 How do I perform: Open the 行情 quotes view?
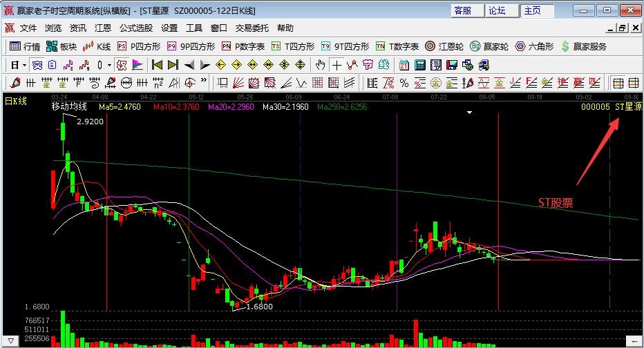(x=25, y=46)
